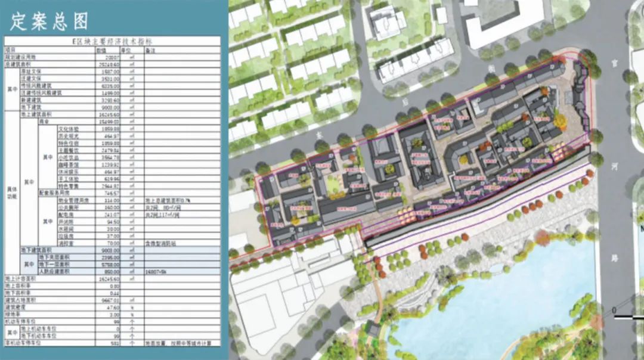Click the 文化体验 row in table
Screen dimensions: 644x360
click(x=67, y=129)
